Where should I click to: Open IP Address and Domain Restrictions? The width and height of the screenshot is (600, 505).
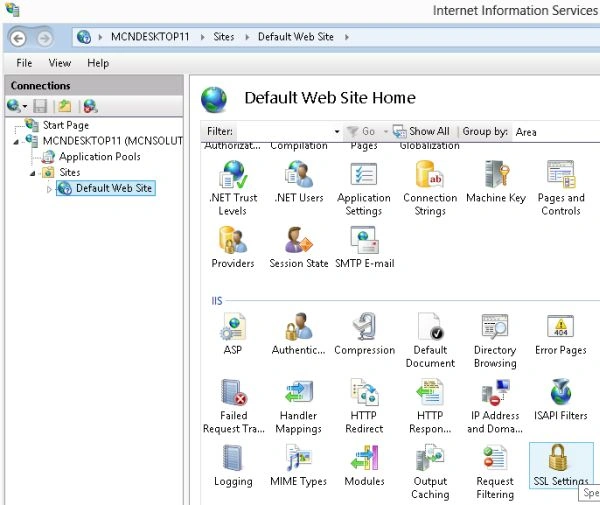(495, 406)
